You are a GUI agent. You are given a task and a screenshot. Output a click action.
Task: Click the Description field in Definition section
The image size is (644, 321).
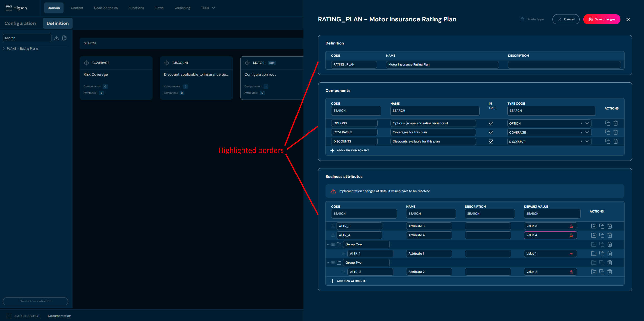pos(564,65)
